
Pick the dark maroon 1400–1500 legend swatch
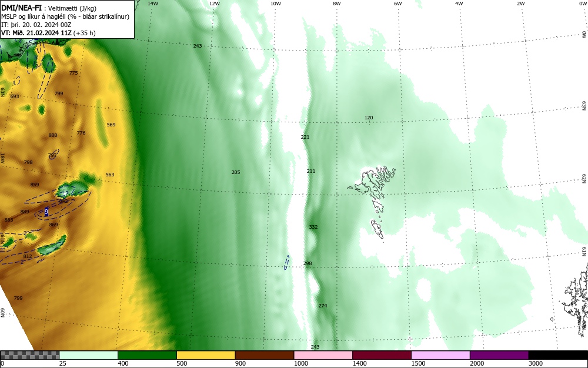[382, 355]
